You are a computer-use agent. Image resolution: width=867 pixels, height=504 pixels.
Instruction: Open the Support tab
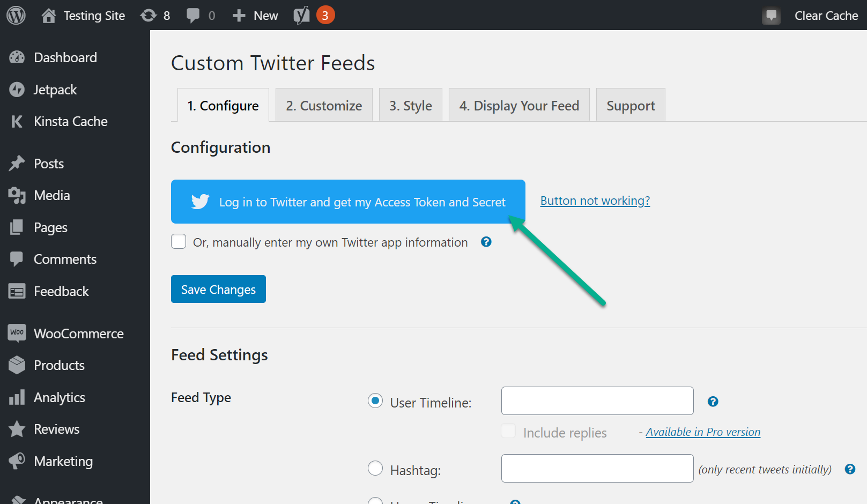pos(631,105)
